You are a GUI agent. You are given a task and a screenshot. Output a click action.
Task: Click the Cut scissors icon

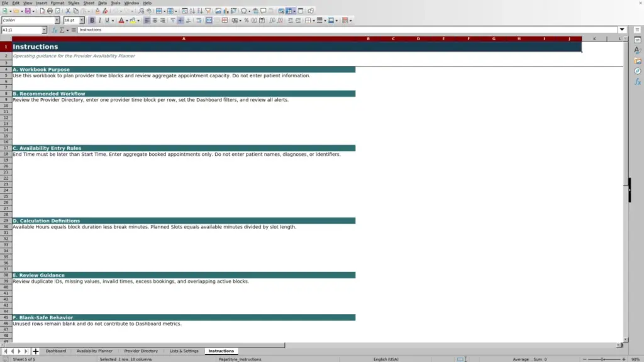click(x=68, y=11)
